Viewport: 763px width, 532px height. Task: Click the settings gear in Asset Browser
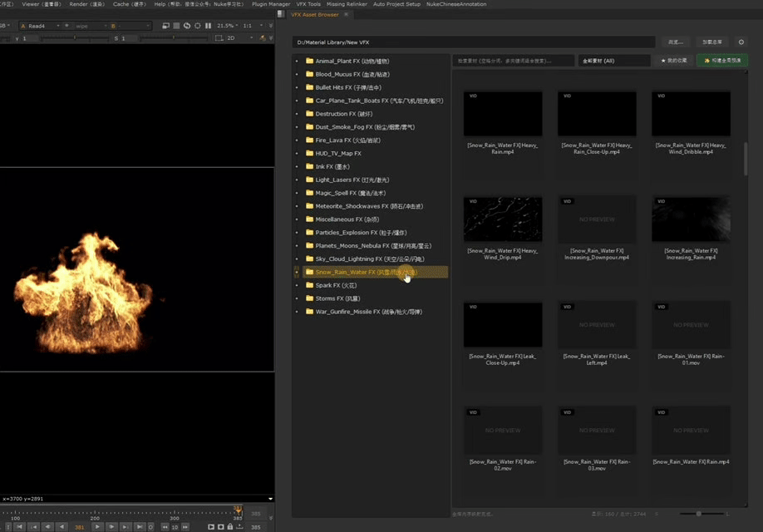(x=741, y=42)
